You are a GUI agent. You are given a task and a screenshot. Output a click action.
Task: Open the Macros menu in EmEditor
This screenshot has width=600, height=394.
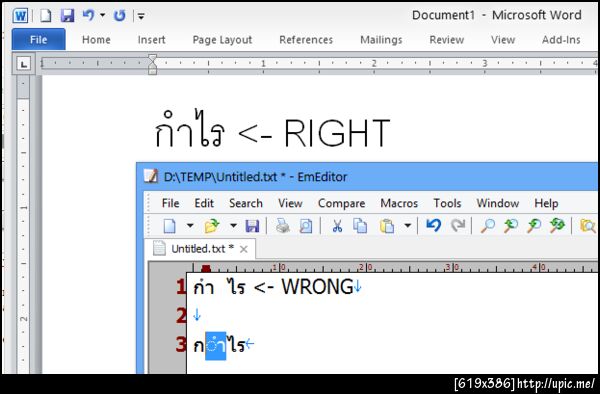click(399, 203)
